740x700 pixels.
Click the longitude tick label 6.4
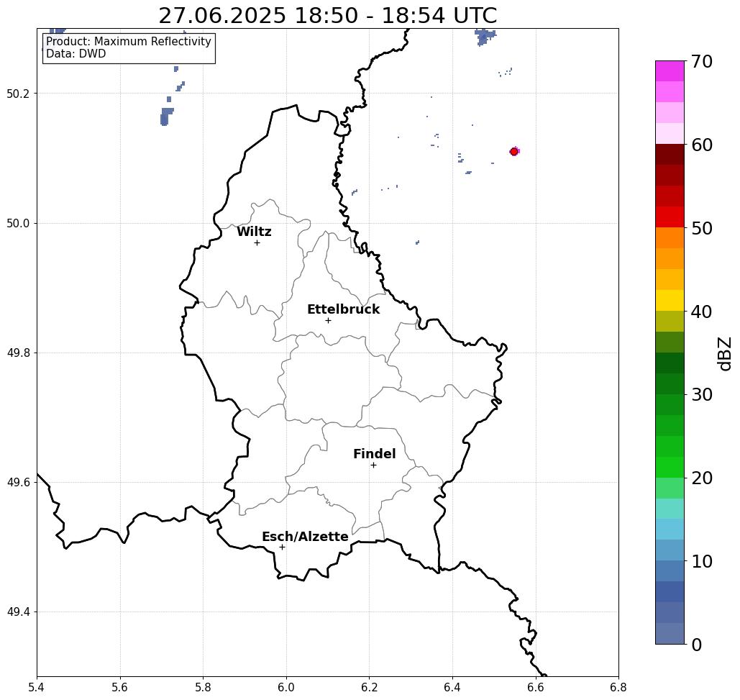(x=452, y=687)
